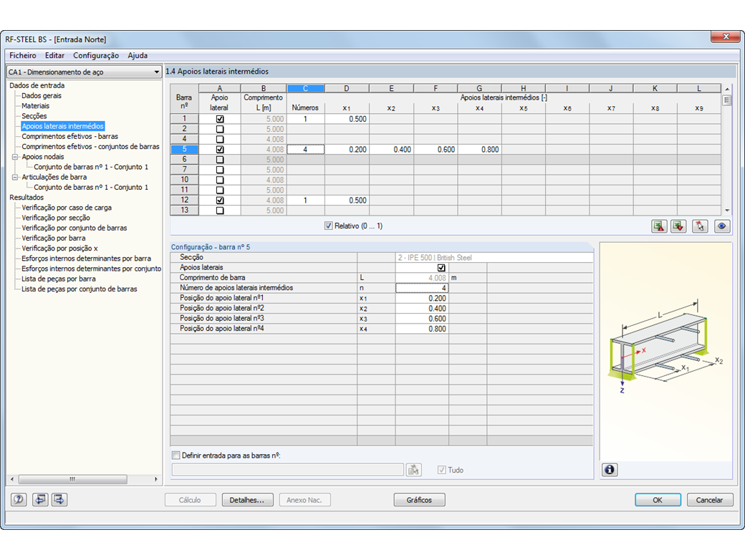The height and width of the screenshot is (560, 745).
Task: Click position x4 value 0.800 in configuration
Action: [421, 329]
